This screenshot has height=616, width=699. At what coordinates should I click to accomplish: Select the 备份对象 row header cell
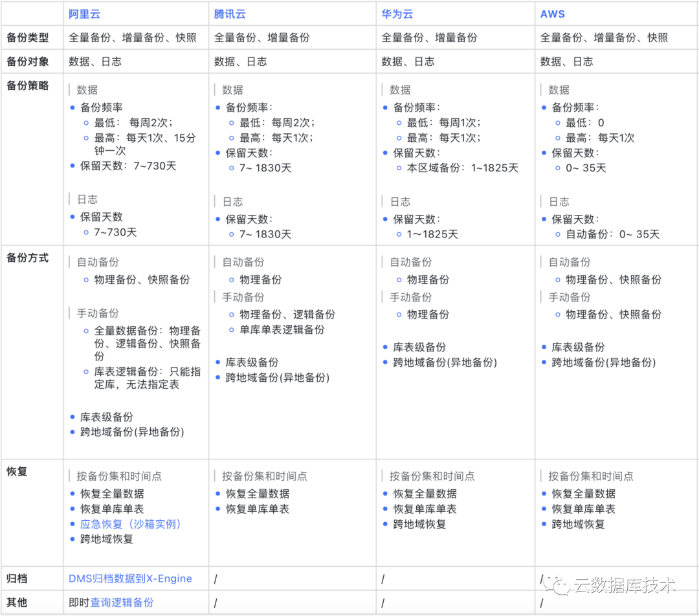27,61
